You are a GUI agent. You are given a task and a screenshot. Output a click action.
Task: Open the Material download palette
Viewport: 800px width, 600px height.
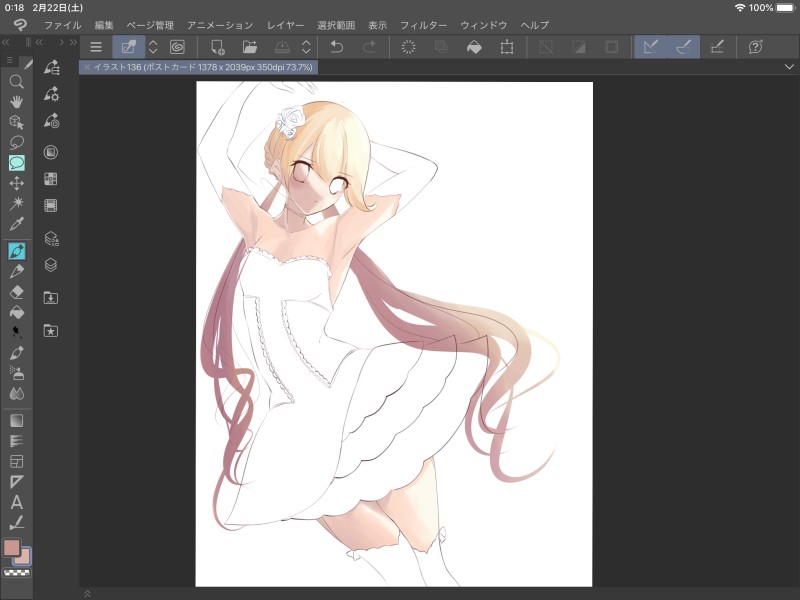51,298
